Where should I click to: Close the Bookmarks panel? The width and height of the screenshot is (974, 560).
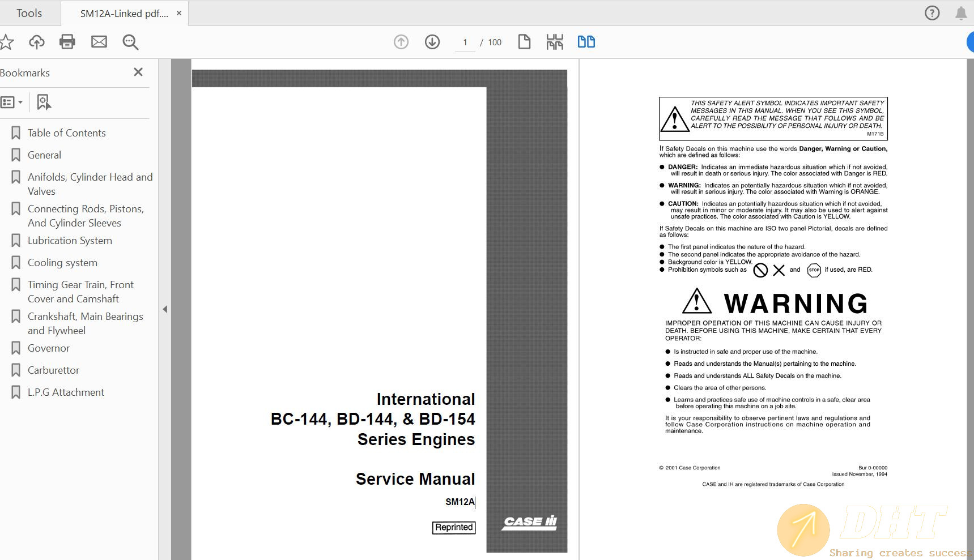pos(138,72)
